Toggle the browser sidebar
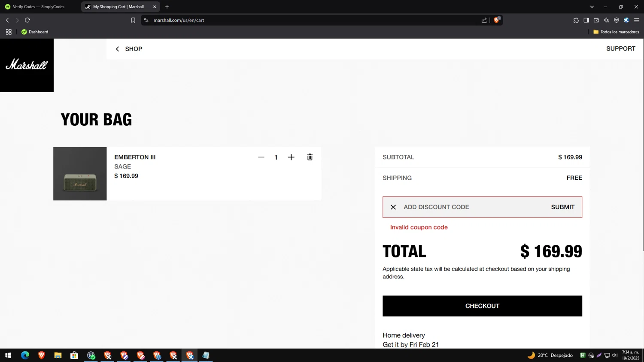Viewport: 644px width, 362px height. click(586, 20)
